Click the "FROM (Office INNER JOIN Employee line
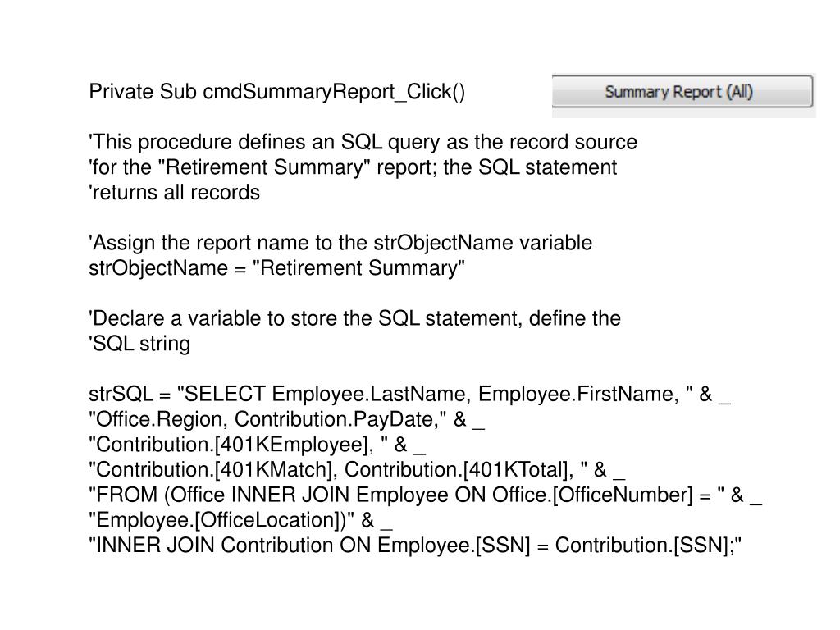This screenshot has height=630, width=840. (x=425, y=495)
